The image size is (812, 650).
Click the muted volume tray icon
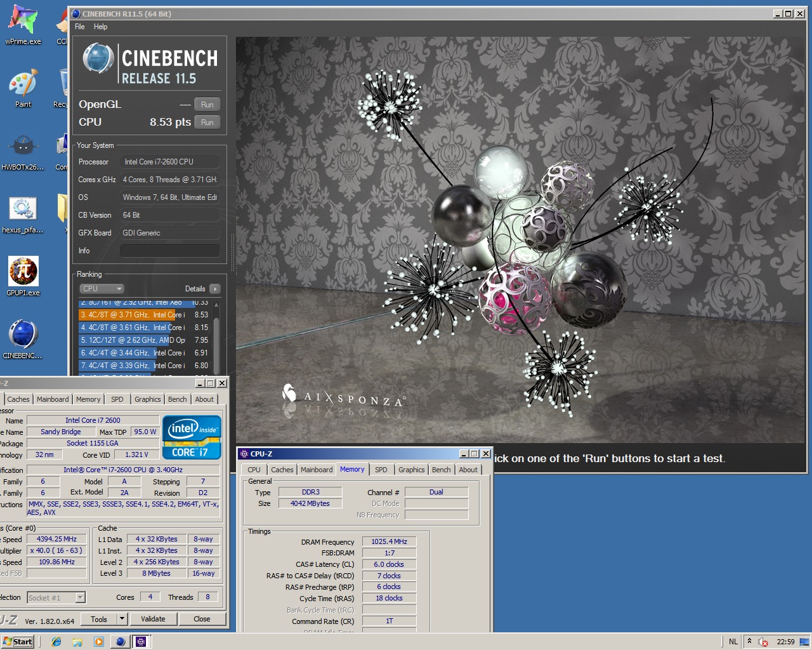point(763,642)
